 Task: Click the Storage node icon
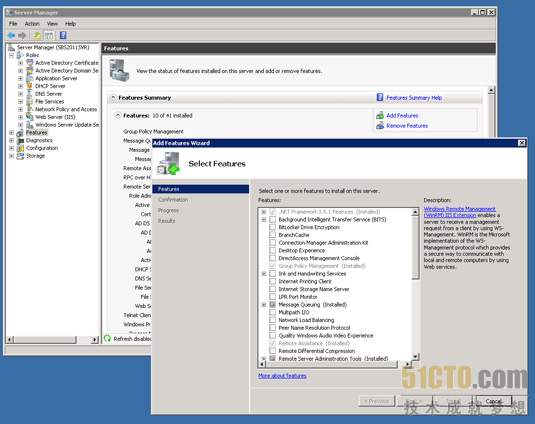pyautogui.click(x=20, y=156)
